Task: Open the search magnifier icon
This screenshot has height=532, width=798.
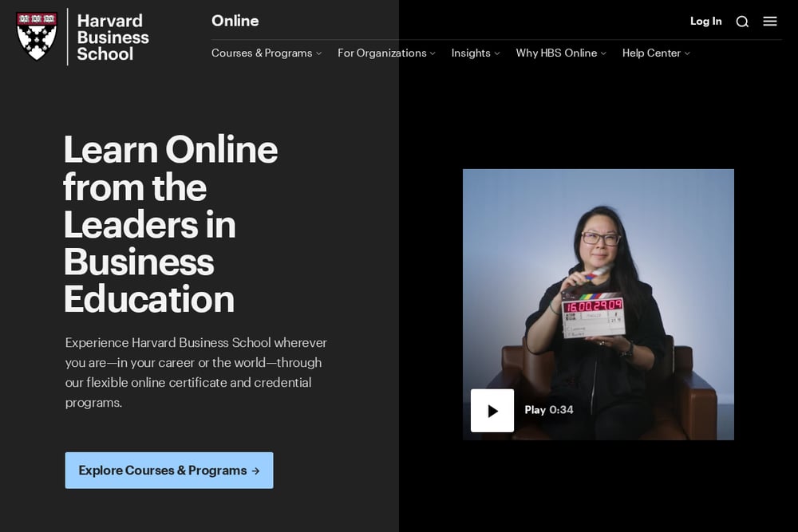Action: [x=742, y=22]
